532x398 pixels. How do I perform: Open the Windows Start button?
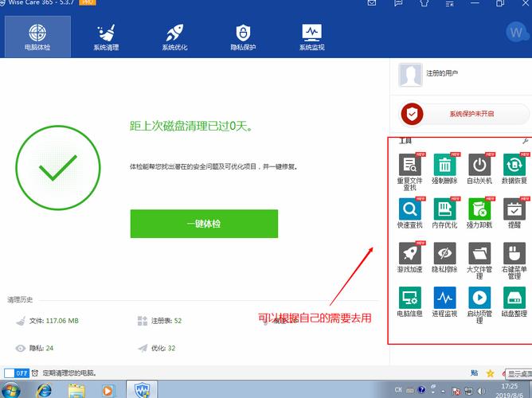(x=10, y=390)
